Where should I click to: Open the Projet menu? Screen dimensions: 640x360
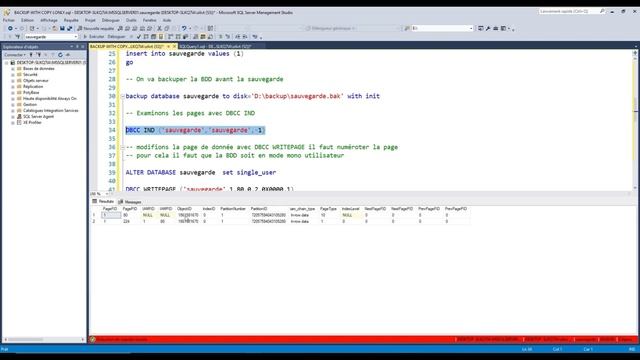[90, 20]
